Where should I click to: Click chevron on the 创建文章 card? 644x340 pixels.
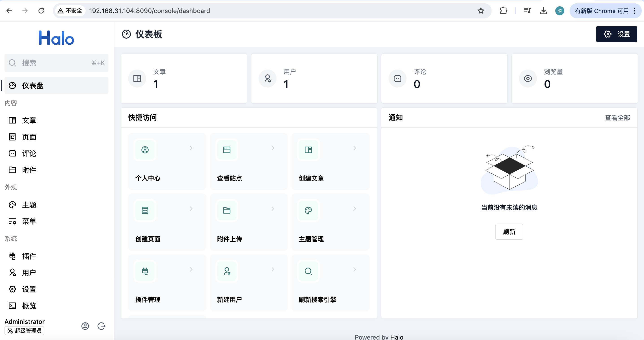tap(354, 148)
